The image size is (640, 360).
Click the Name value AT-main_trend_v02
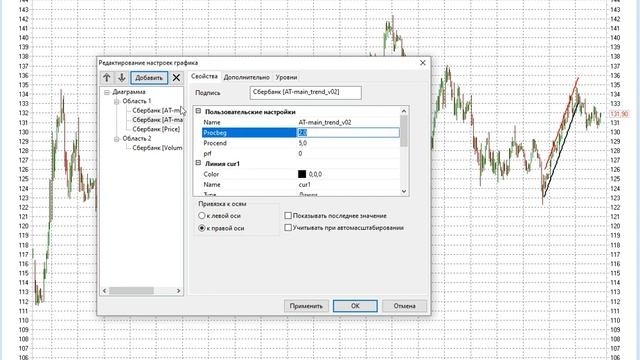pyautogui.click(x=325, y=122)
